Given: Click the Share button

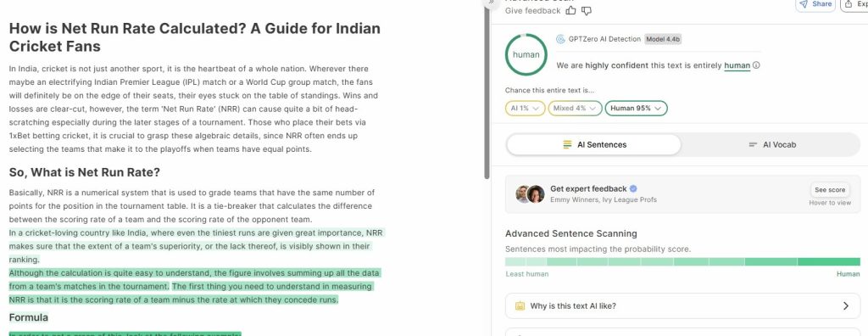Looking at the screenshot, I should (x=815, y=4).
